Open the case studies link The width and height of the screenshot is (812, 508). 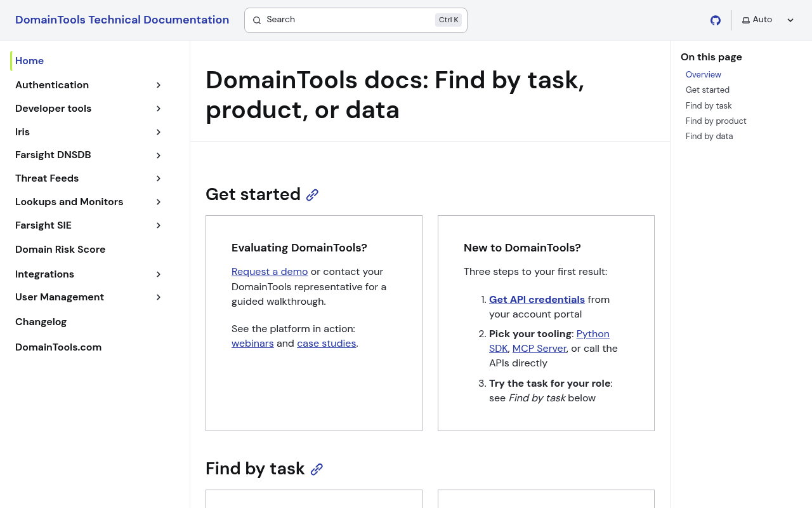[x=326, y=344]
